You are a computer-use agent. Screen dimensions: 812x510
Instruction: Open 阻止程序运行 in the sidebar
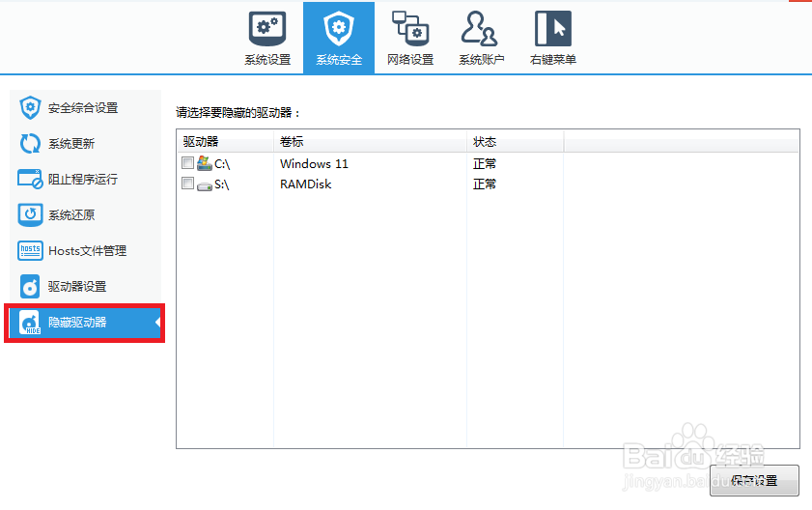[85, 179]
